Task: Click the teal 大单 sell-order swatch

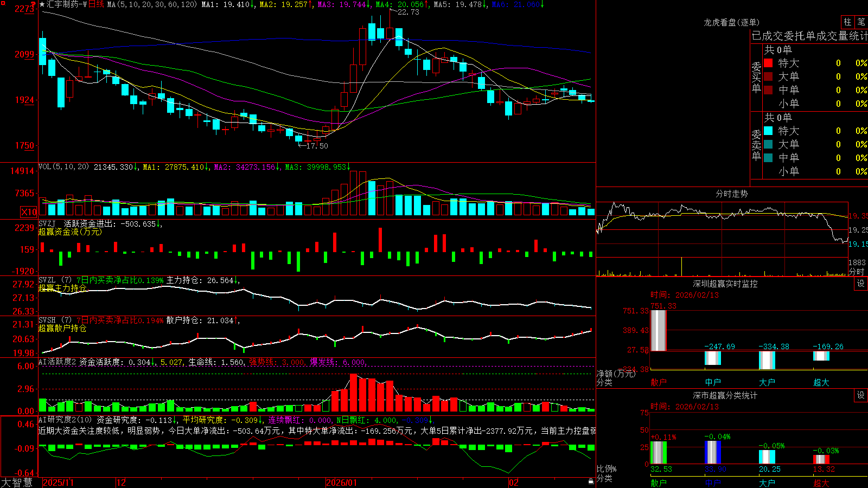Action: pos(768,144)
